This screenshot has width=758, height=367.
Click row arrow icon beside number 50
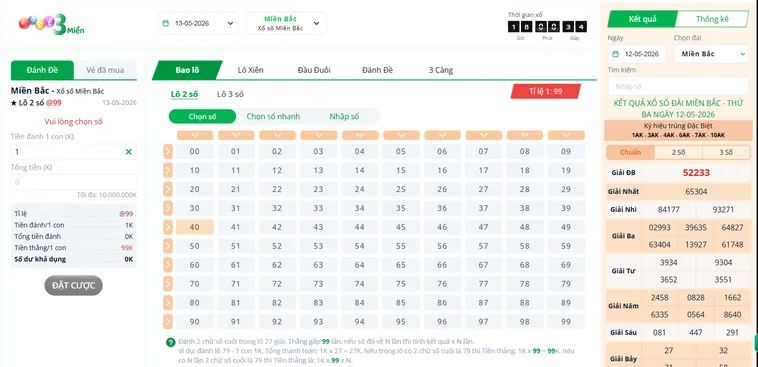click(x=168, y=246)
